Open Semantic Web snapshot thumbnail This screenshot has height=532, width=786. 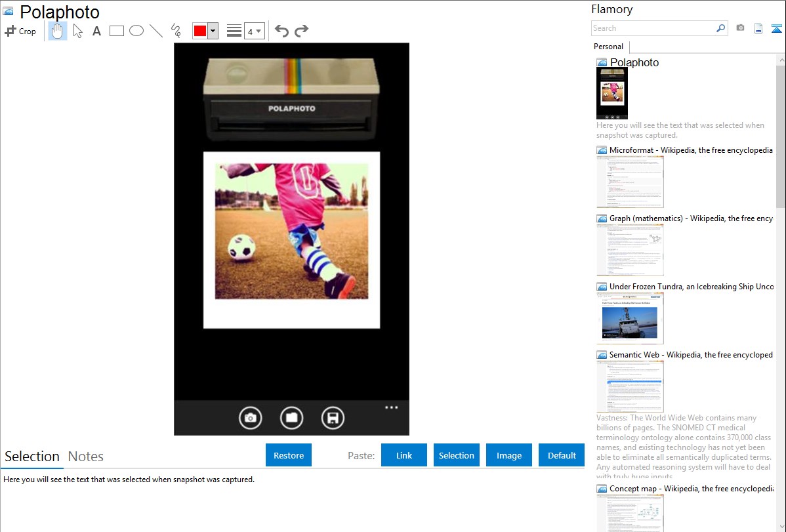[630, 386]
